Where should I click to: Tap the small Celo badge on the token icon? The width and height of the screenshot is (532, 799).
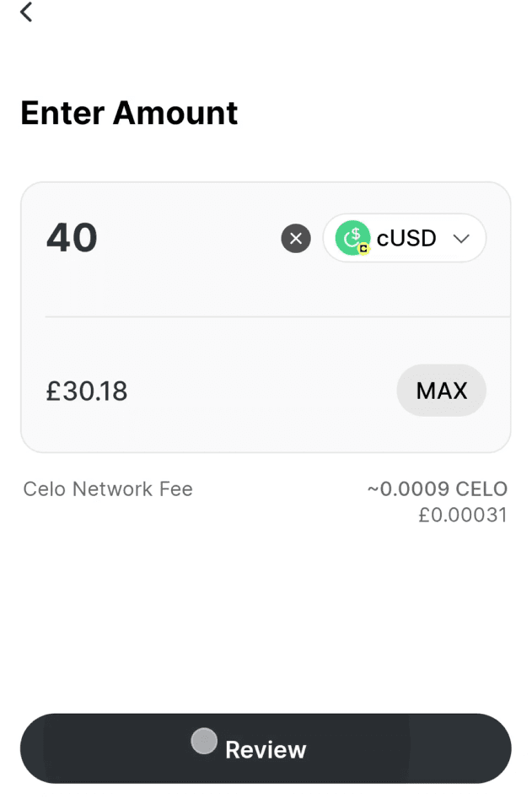click(363, 249)
